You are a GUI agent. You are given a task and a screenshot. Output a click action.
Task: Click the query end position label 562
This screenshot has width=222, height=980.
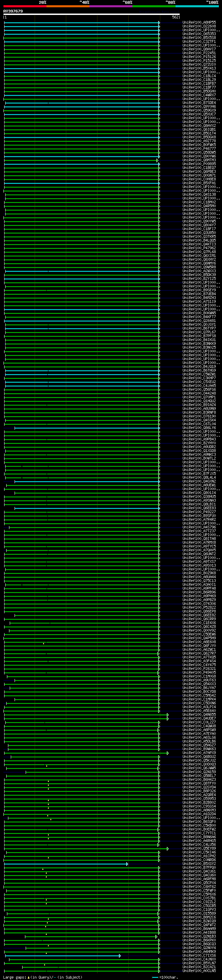pyautogui.click(x=175, y=17)
